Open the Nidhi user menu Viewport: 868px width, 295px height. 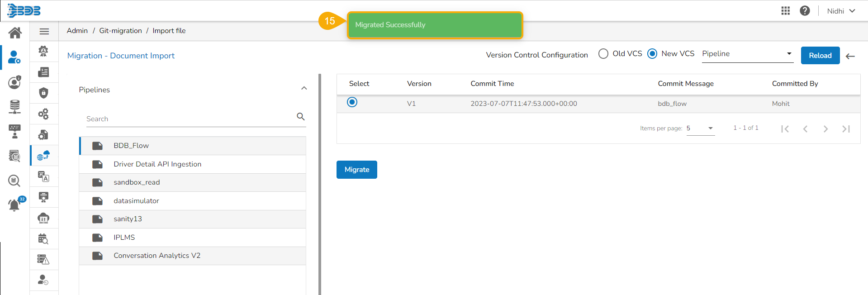[x=841, y=11]
